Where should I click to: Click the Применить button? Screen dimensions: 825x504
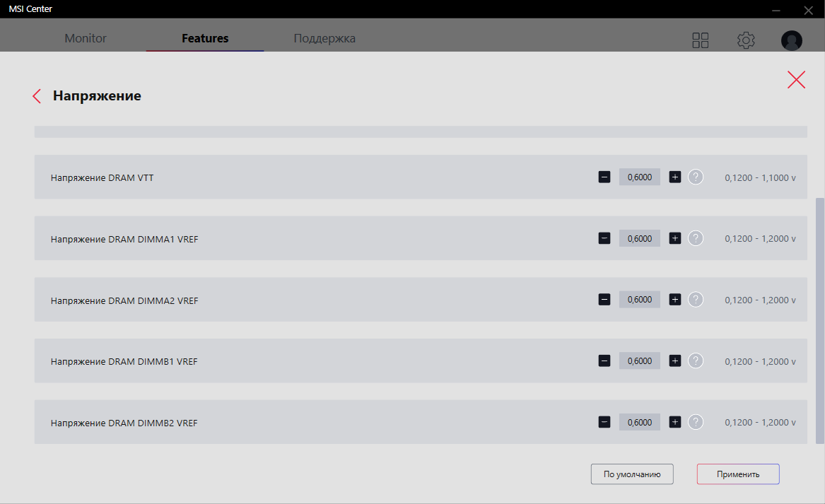pos(738,474)
